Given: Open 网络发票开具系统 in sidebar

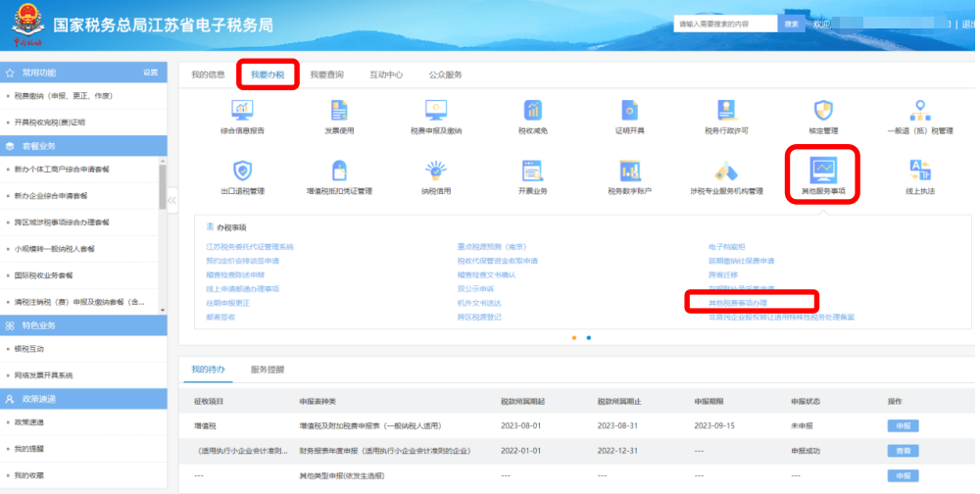Looking at the screenshot, I should tap(43, 375).
